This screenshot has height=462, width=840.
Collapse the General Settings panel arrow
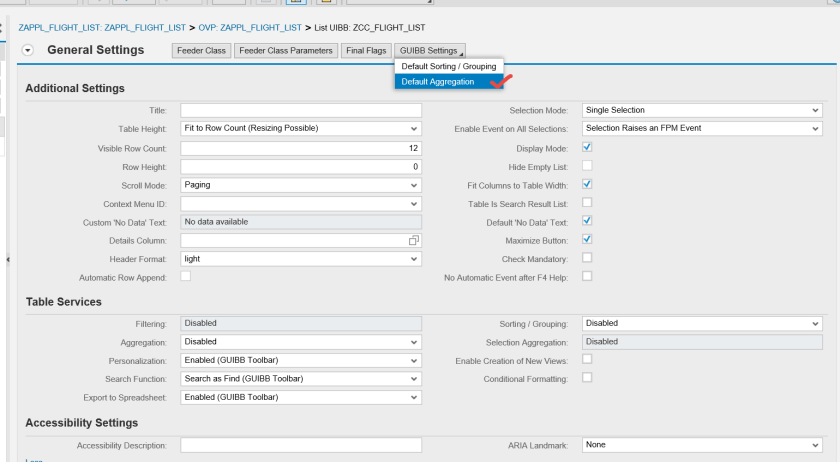28,50
